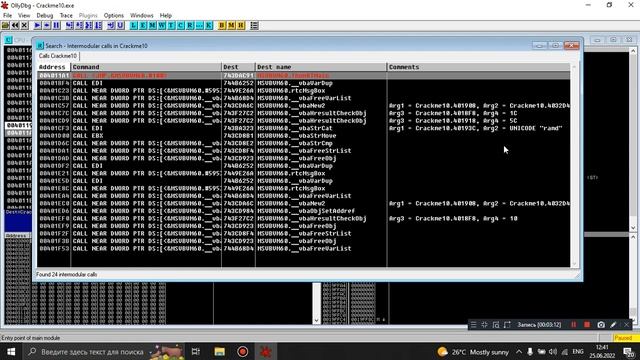Select the CALL EBX row
This screenshot has height=360, width=640.
point(304,136)
